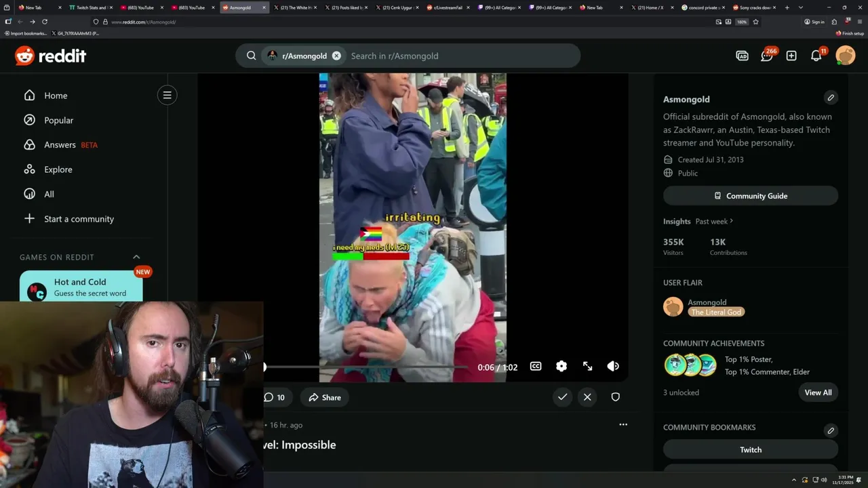
Task: Open the chat icon with 266 badge
Action: click(x=767, y=56)
